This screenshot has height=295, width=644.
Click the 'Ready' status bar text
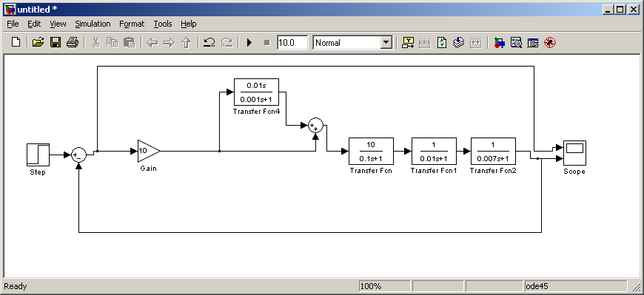(x=16, y=286)
